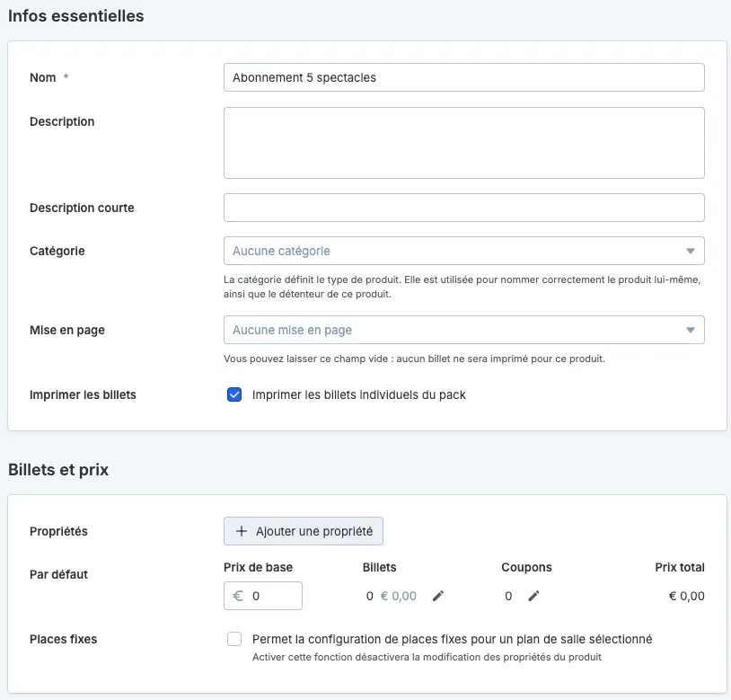731x700 pixels.
Task: Click the Coupons column header
Action: 526,568
